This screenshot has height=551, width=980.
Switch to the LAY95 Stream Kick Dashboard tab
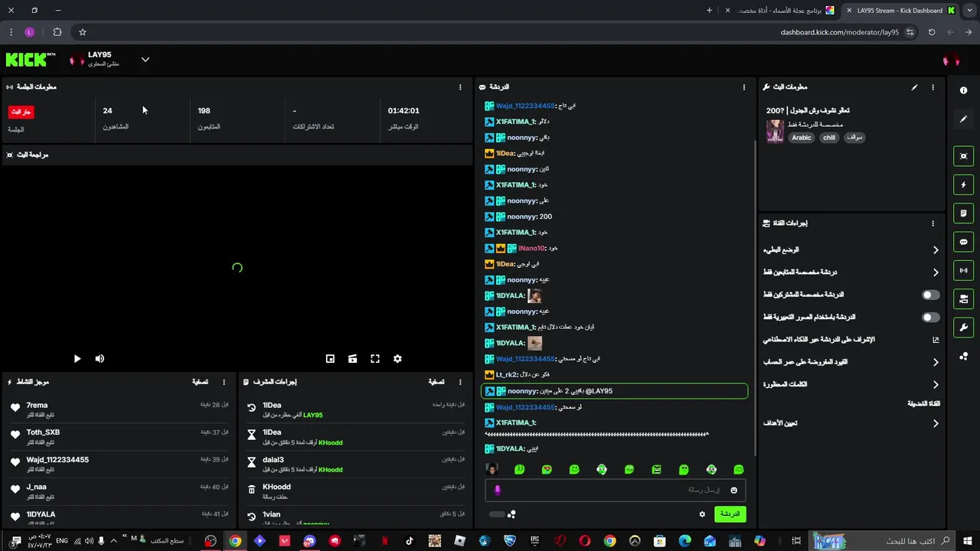tap(900, 11)
